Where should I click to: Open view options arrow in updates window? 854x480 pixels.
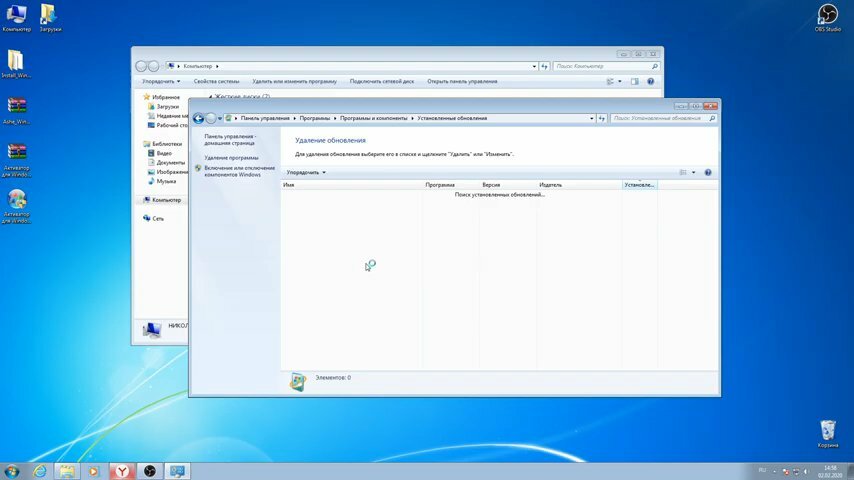pos(693,172)
